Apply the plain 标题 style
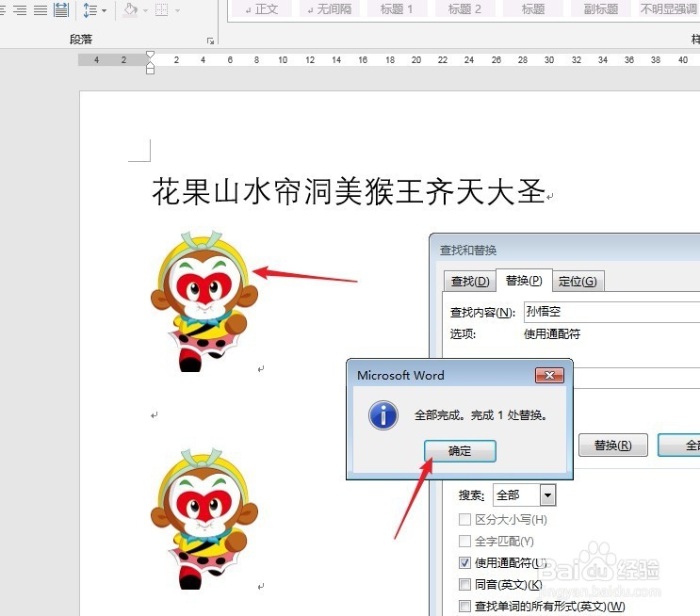Screen dimensions: 700x616 tap(533, 8)
